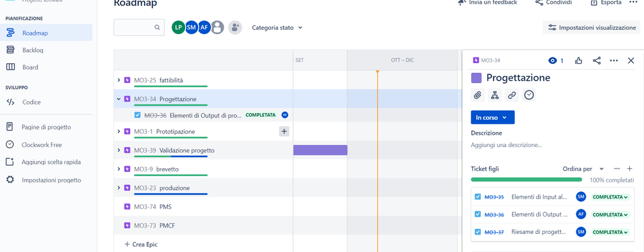Click the roadmap search field
Screen dimensions: 644x252
pos(139,28)
